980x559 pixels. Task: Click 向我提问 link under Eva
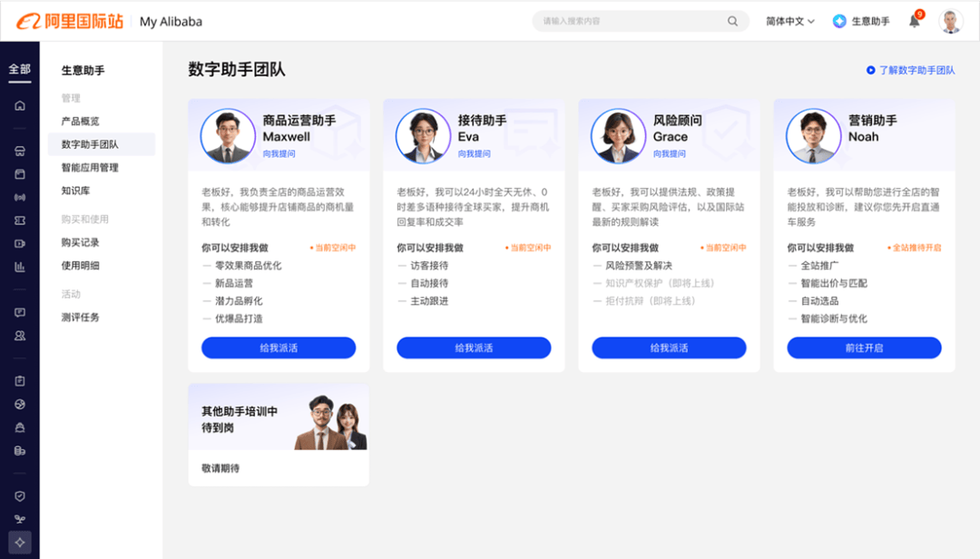click(475, 154)
